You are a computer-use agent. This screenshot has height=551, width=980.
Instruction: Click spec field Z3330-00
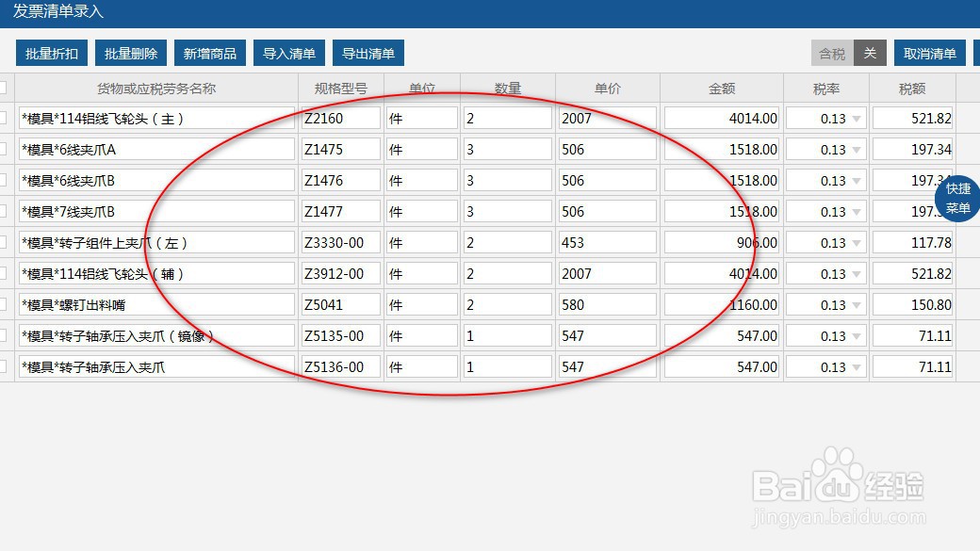click(340, 242)
